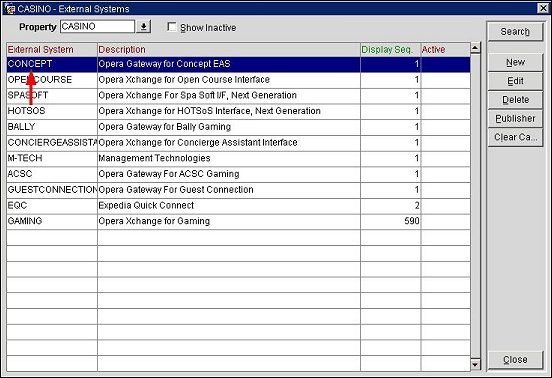Click the Display Seq. column header
Image resolution: width=552 pixels, height=378 pixels.
(x=390, y=50)
